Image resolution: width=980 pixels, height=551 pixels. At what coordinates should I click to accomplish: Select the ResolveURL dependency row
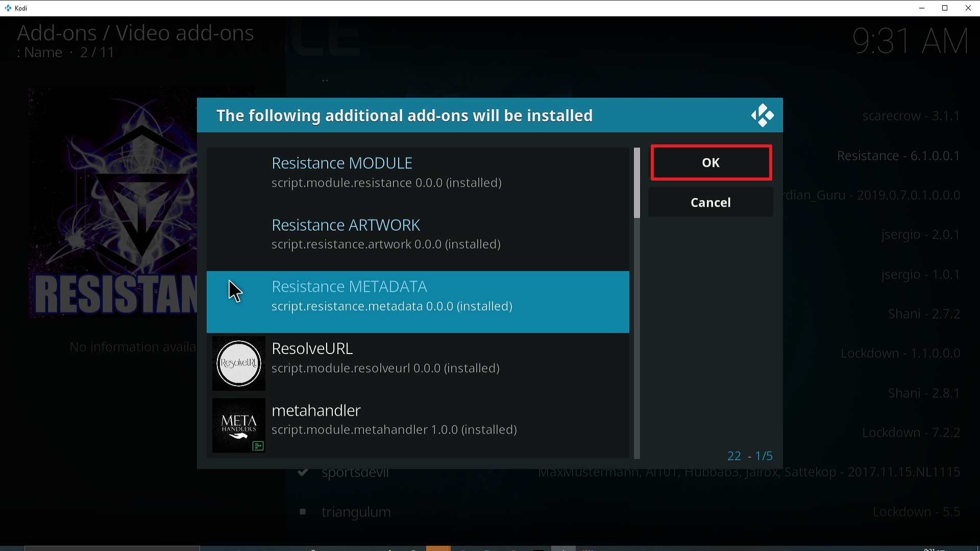[418, 363]
